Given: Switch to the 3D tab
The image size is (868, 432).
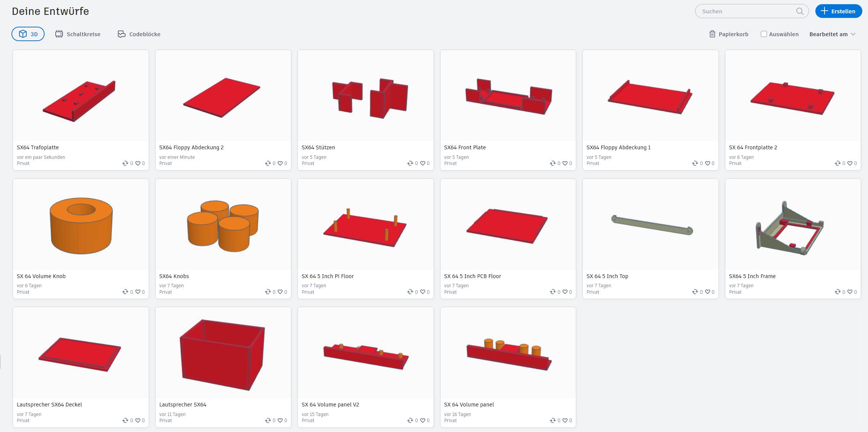Looking at the screenshot, I should [x=28, y=34].
